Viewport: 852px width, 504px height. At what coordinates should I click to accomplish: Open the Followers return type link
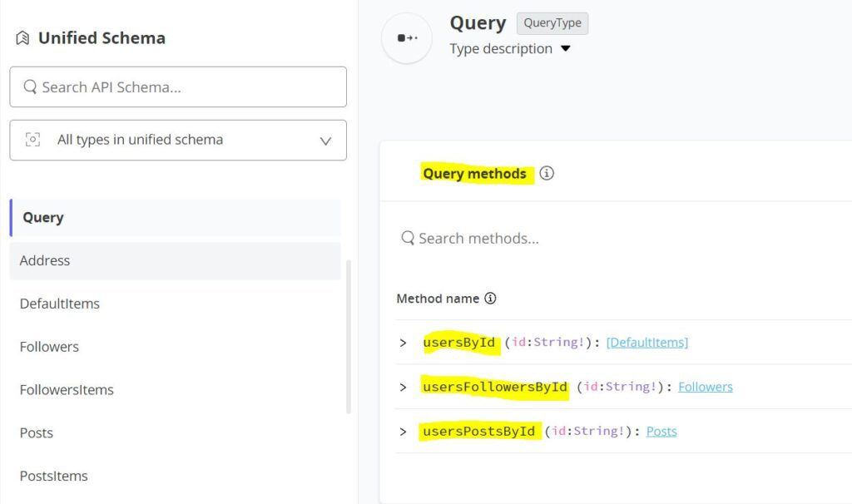pyautogui.click(x=705, y=386)
